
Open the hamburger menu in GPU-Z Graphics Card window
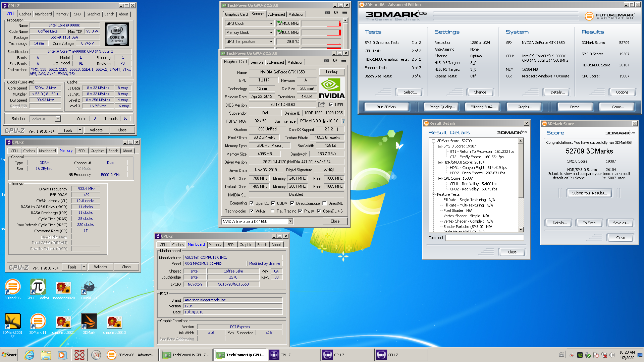click(x=343, y=61)
